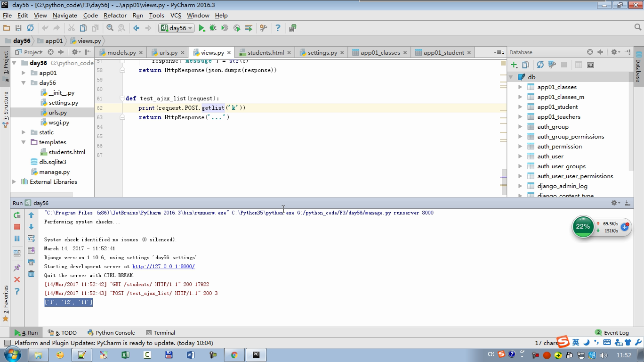
Task: Toggle pin tab in Run panel
Action: 17,268
